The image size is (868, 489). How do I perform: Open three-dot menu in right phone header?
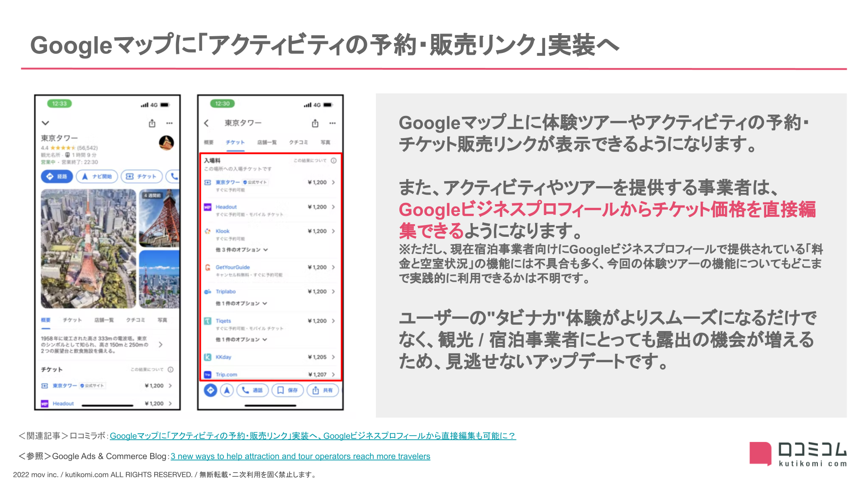(x=332, y=123)
